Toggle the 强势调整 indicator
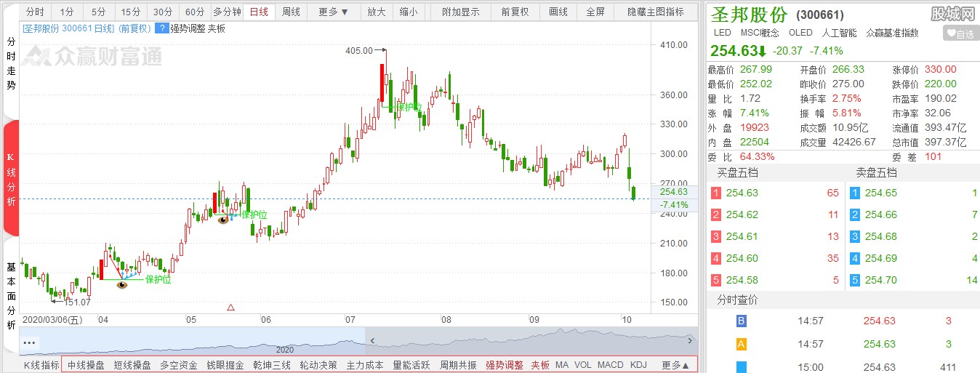Screen dimensions: 980x373 (505, 365)
